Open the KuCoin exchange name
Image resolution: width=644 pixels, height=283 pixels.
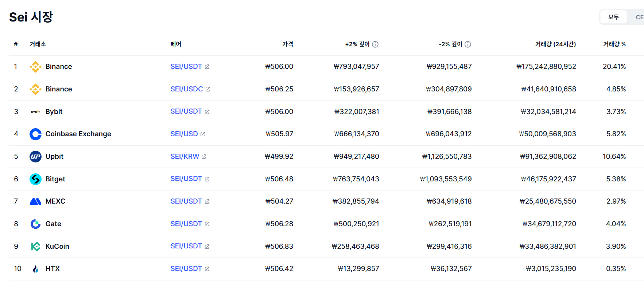57,247
